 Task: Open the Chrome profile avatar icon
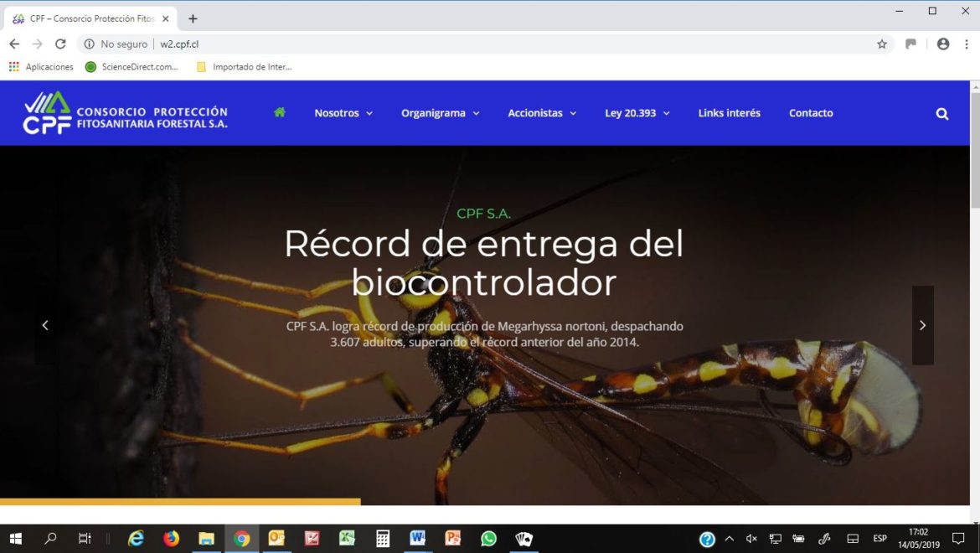tap(943, 44)
